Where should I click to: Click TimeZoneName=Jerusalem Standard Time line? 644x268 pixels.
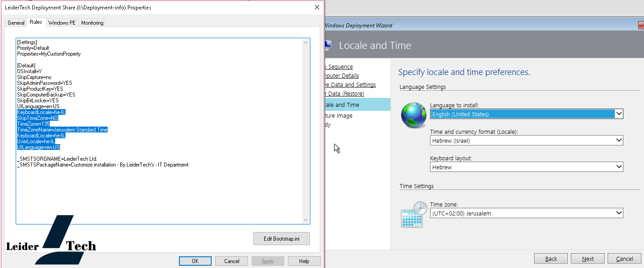pyautogui.click(x=62, y=130)
